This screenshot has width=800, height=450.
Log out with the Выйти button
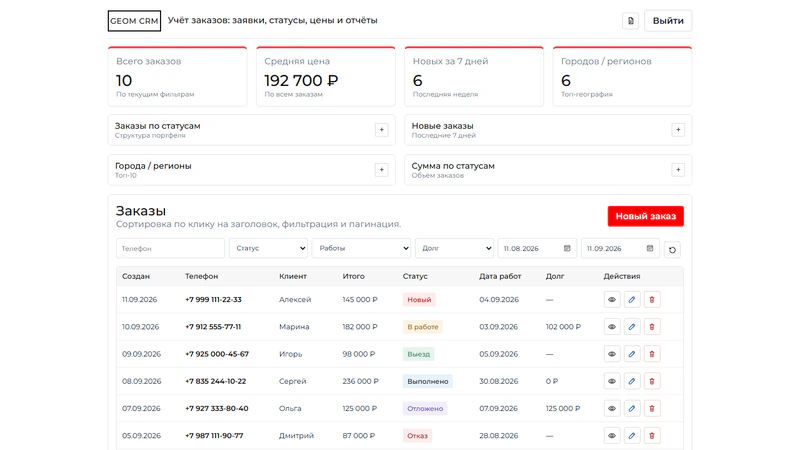668,21
